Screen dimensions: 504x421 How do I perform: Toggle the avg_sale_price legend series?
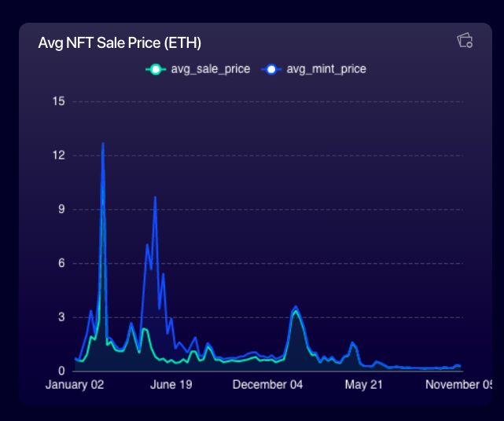click(x=197, y=69)
